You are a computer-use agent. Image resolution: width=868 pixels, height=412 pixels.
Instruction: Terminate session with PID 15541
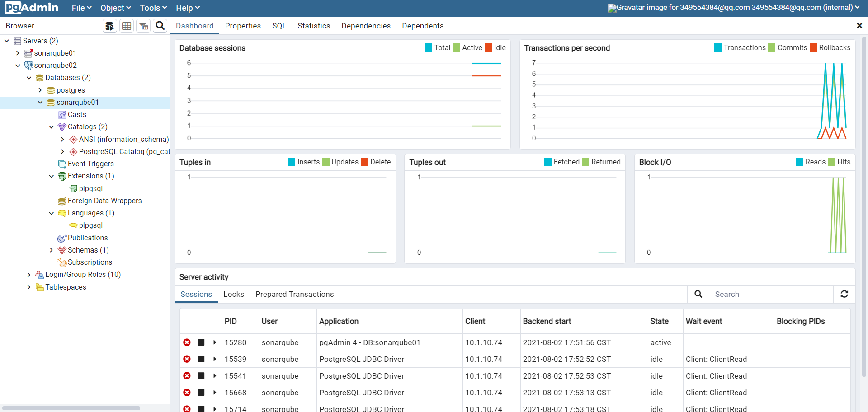pyautogui.click(x=187, y=376)
